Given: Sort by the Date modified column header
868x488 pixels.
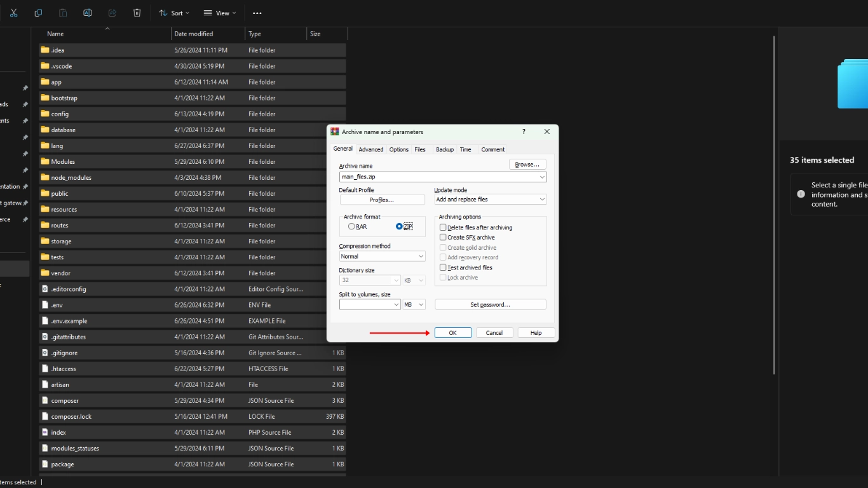Looking at the screenshot, I should [208, 34].
